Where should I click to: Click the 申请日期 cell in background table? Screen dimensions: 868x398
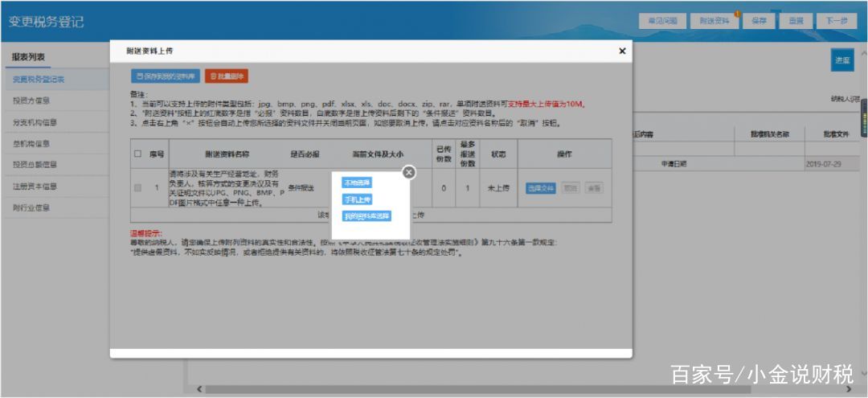coord(674,164)
